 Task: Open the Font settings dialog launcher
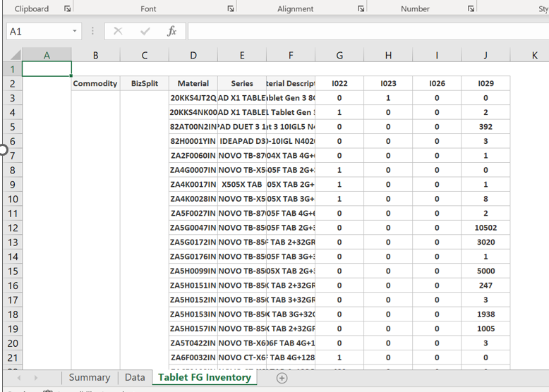click(230, 9)
